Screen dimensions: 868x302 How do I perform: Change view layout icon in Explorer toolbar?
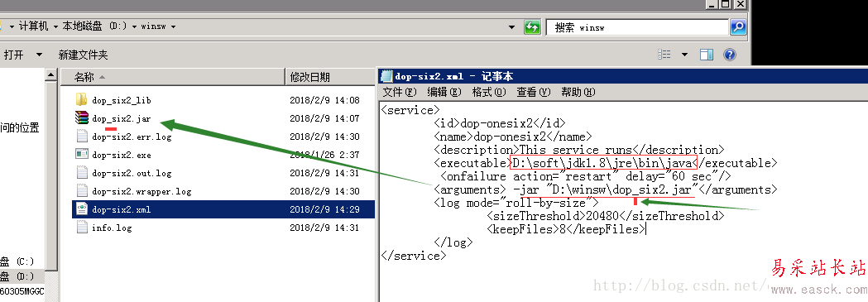[x=664, y=55]
